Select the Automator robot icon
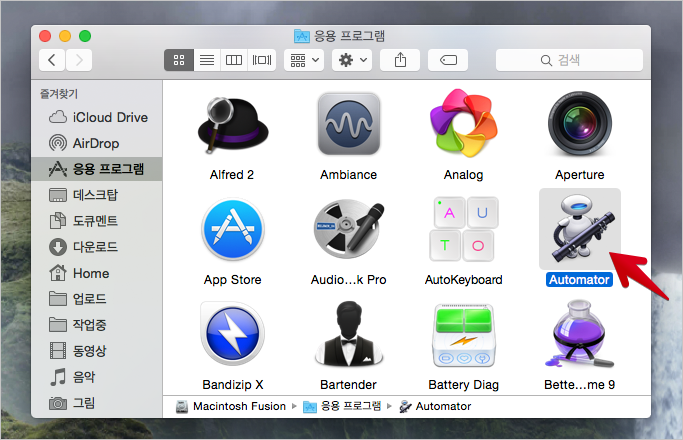Image resolution: width=683 pixels, height=440 pixels. [x=580, y=229]
